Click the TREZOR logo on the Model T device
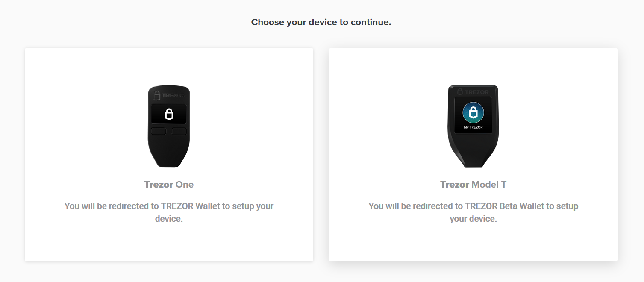Screen dimensions: 644x282 point(473,92)
